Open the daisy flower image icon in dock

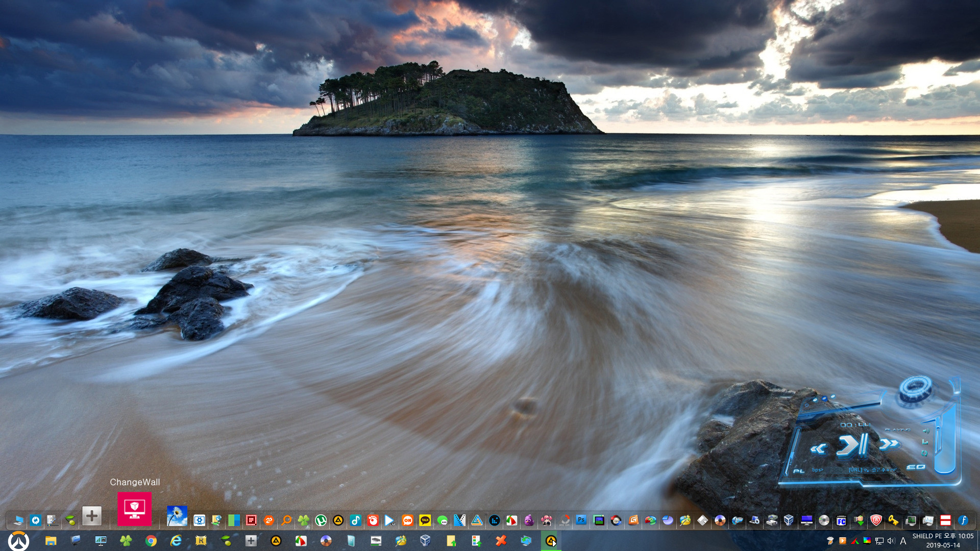click(x=177, y=516)
